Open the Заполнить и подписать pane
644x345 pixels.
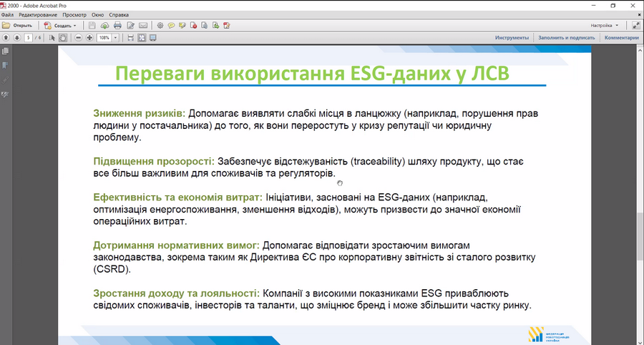(567, 38)
